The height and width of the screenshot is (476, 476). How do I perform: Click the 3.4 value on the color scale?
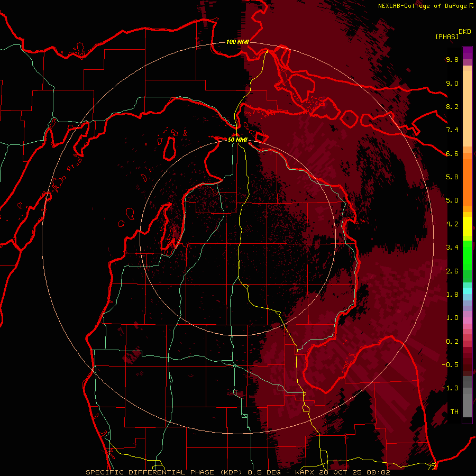coord(452,248)
